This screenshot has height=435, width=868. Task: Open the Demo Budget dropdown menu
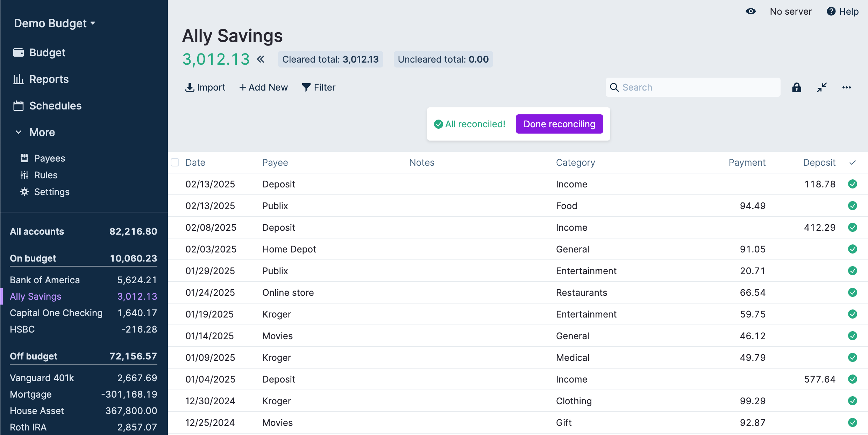point(55,23)
